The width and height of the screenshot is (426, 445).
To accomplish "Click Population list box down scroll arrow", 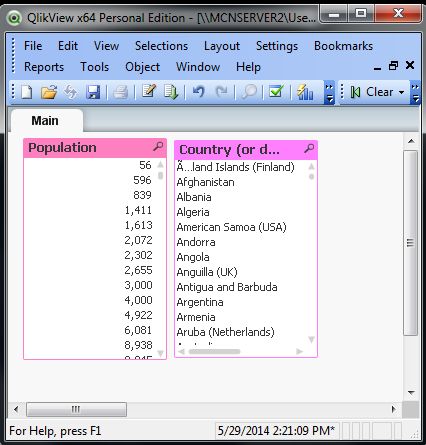I will click(160, 353).
